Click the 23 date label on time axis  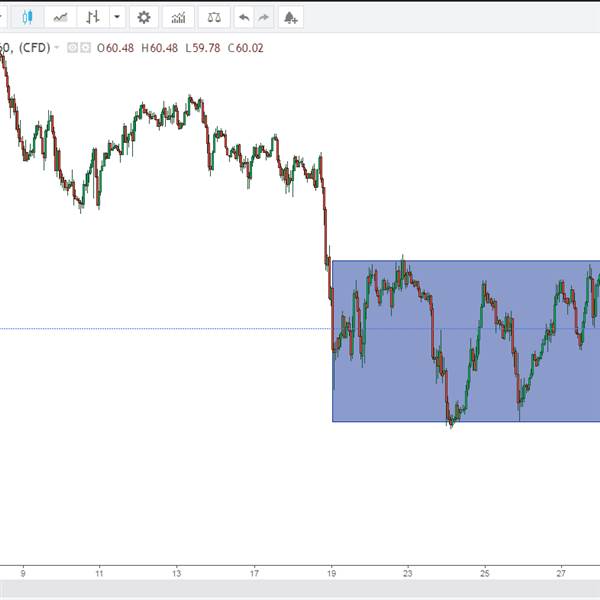[408, 573]
